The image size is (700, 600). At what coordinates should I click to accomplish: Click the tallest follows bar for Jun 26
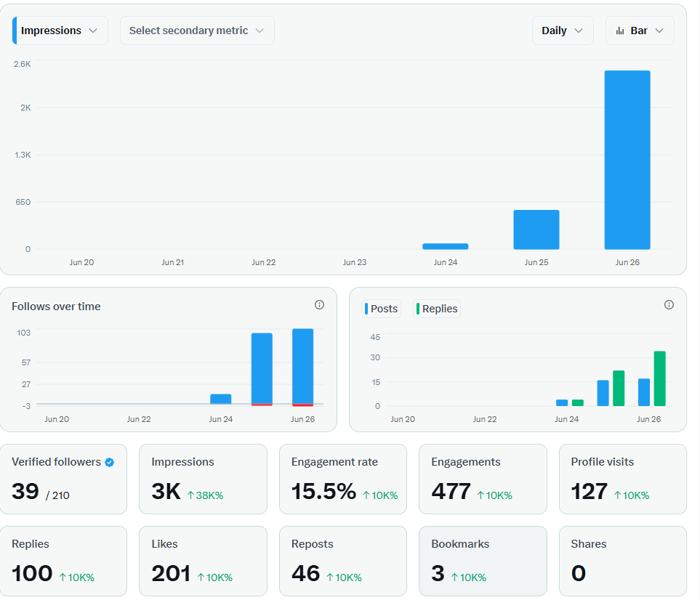pyautogui.click(x=302, y=367)
